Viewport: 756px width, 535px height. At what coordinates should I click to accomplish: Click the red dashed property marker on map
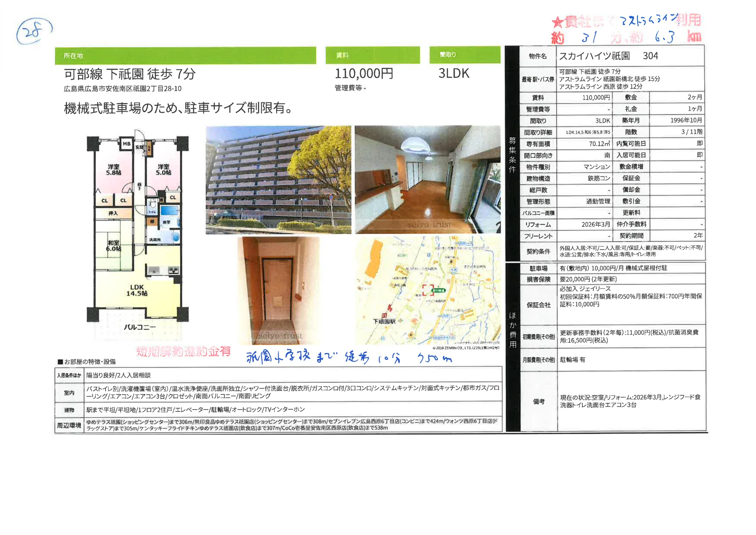(x=427, y=290)
